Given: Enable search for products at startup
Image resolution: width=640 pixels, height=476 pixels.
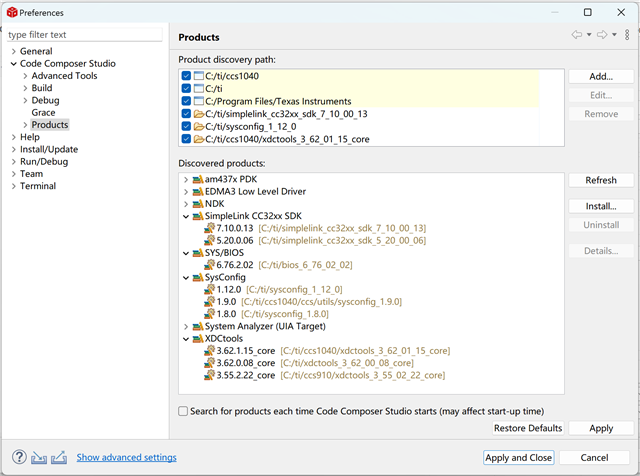Looking at the screenshot, I should (183, 411).
